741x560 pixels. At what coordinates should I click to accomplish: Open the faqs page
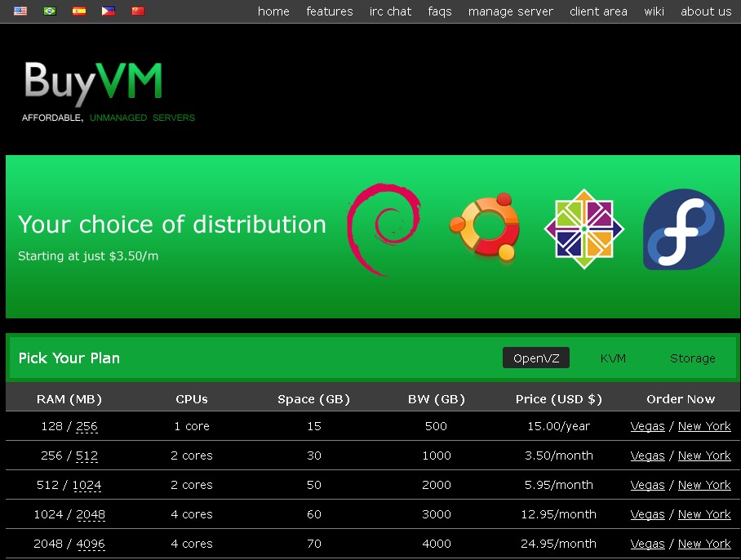(440, 11)
